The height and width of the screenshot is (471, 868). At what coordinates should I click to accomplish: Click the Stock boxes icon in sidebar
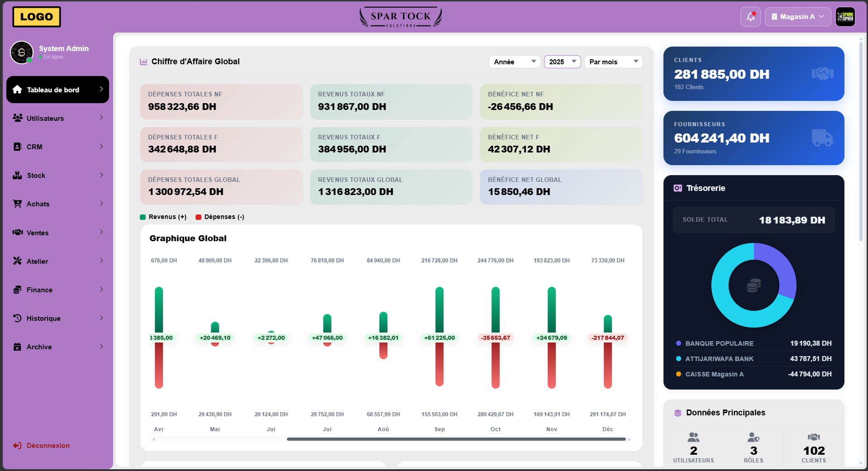[17, 175]
